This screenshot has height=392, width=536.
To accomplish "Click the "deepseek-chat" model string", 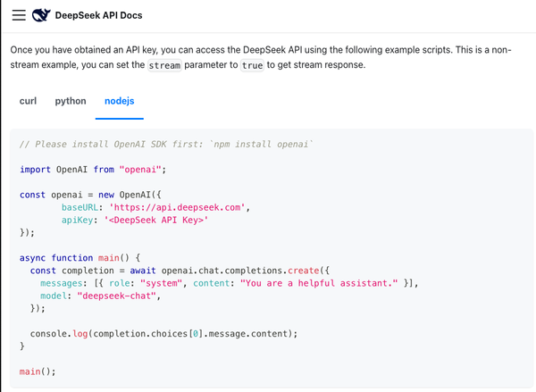I will pyautogui.click(x=116, y=296).
